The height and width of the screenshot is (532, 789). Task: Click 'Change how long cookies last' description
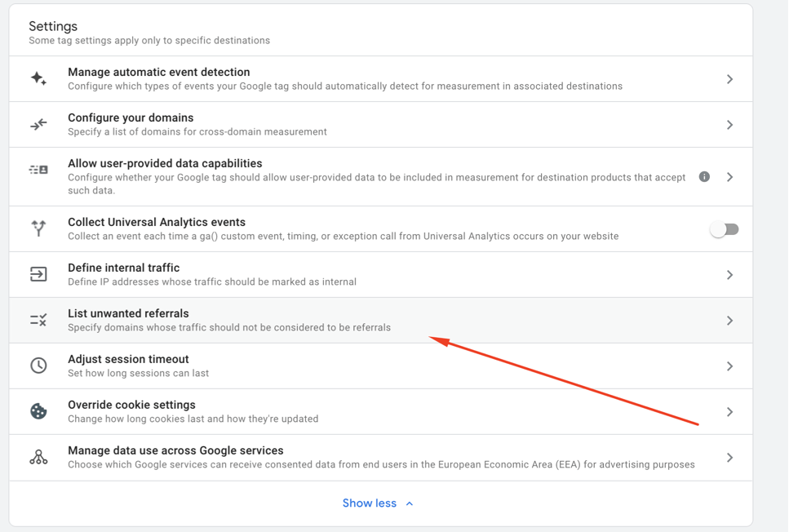coord(193,419)
